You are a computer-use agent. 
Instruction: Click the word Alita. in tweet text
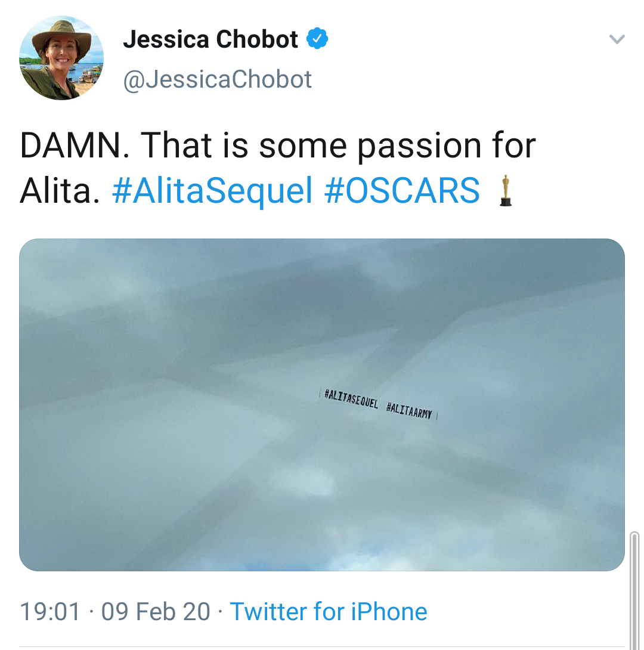click(59, 191)
